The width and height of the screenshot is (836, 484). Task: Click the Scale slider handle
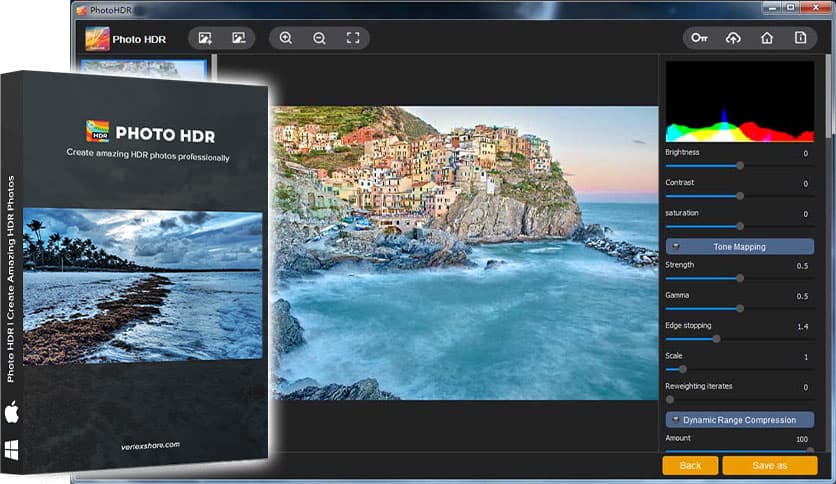coord(683,369)
